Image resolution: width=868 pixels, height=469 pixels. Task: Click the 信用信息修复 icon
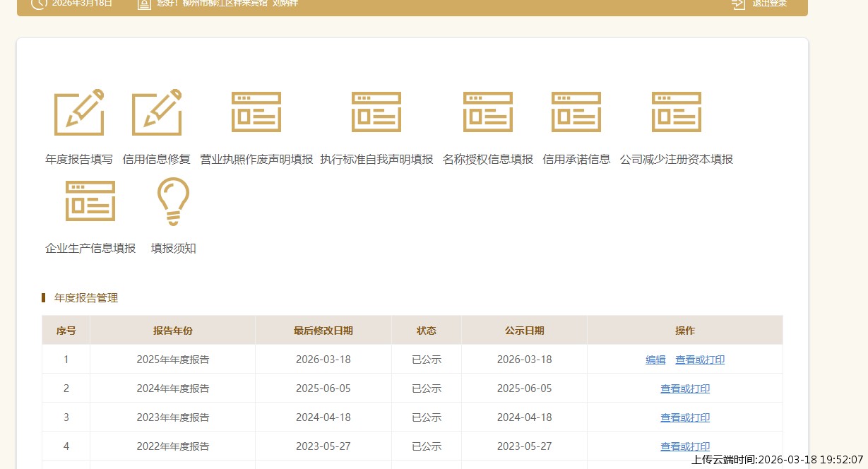click(157, 113)
